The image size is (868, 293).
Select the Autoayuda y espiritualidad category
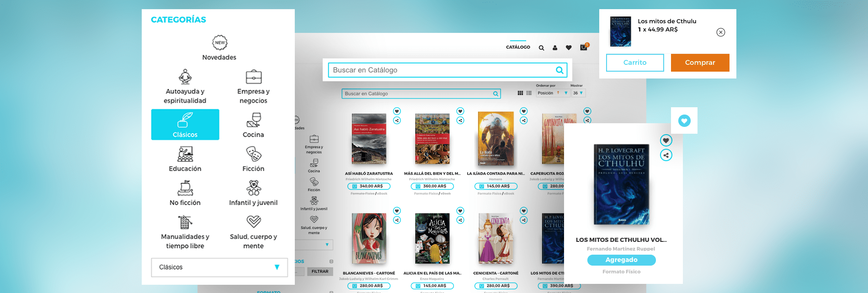(x=185, y=86)
